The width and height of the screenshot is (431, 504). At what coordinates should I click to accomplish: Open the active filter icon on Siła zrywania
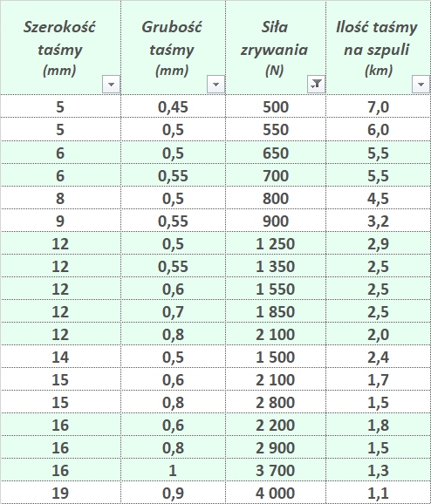tap(316, 85)
